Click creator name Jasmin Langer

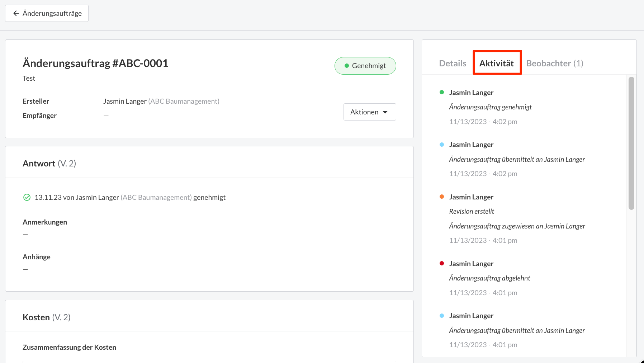125,102
